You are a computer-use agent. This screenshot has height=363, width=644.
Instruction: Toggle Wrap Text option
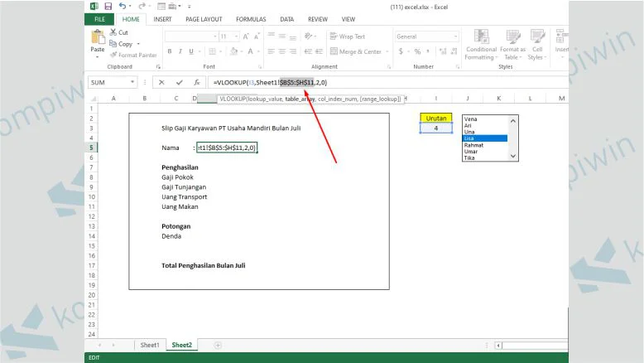[347, 36]
